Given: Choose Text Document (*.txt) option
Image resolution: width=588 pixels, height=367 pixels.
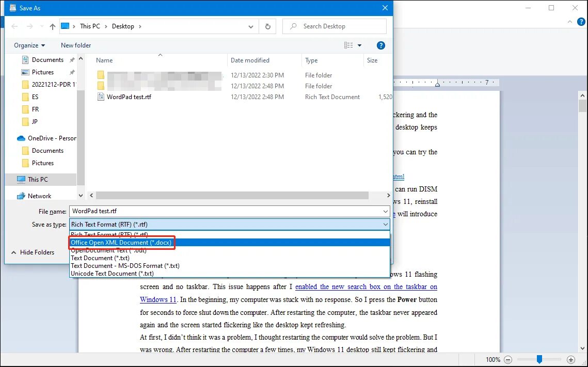Looking at the screenshot, I should (230, 258).
